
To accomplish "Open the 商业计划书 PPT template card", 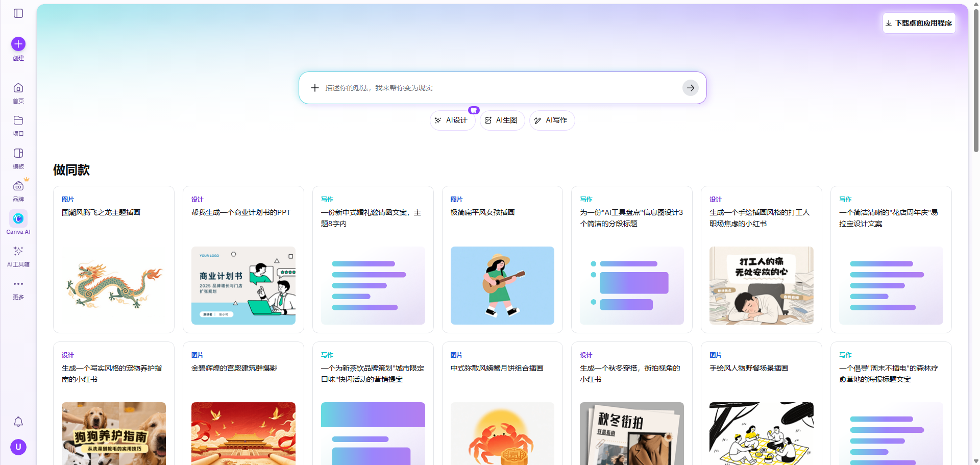I will click(x=243, y=259).
